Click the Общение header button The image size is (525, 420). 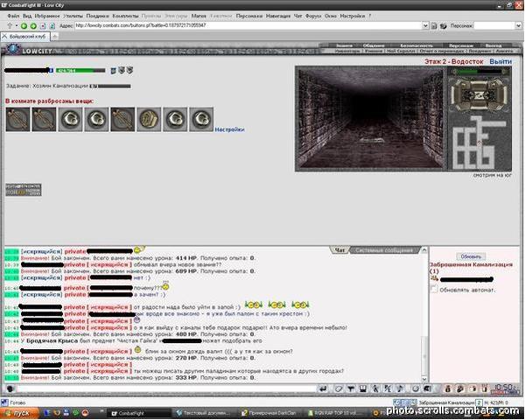(x=374, y=45)
